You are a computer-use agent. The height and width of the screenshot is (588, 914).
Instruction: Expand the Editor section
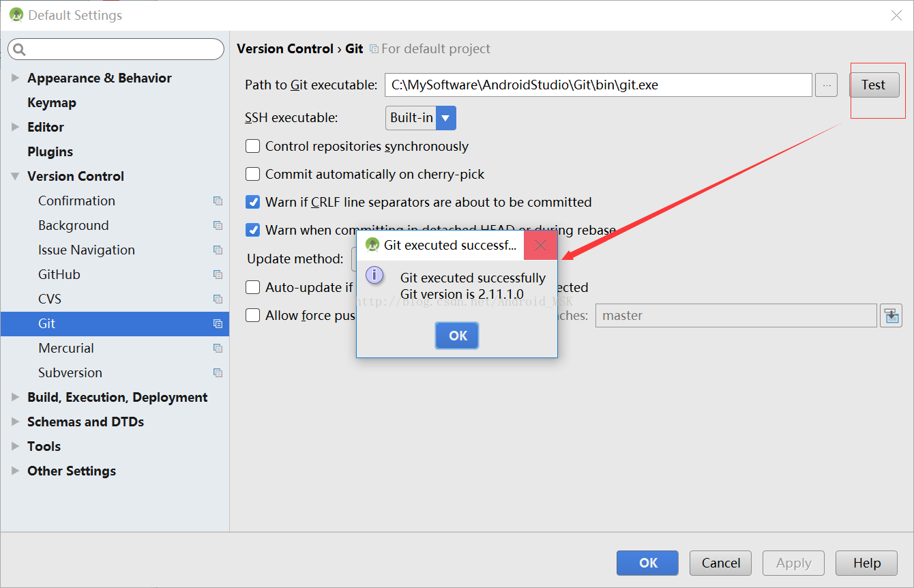[x=15, y=127]
